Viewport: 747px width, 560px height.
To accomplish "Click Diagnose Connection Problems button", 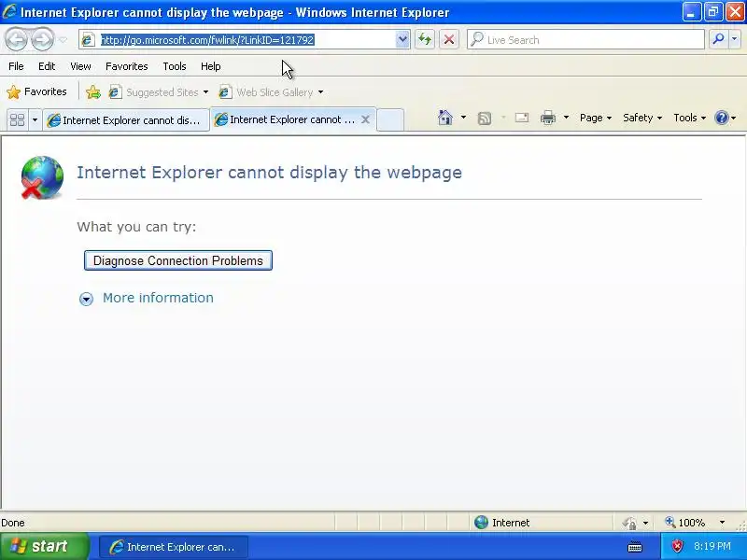I will 178,260.
